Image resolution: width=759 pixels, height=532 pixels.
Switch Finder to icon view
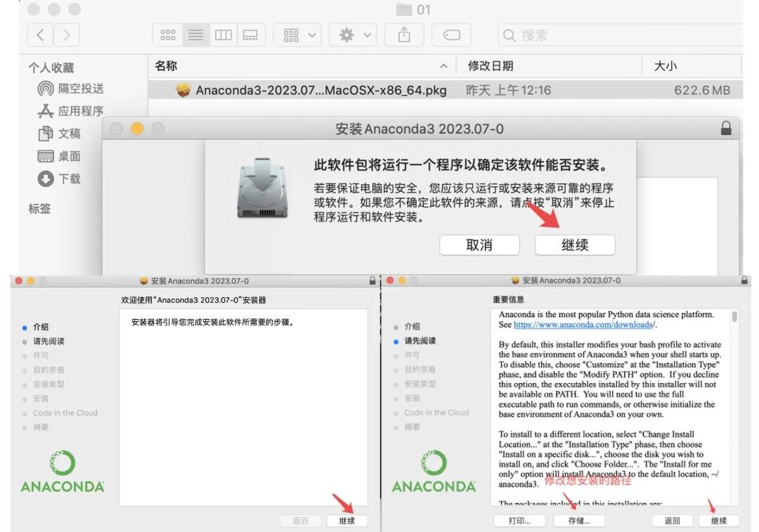[168, 35]
